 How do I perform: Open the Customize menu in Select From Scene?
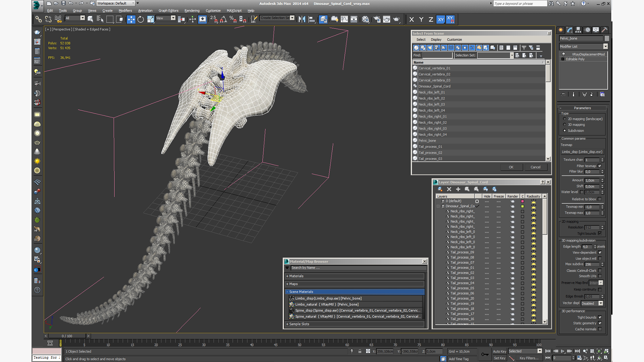tap(454, 40)
